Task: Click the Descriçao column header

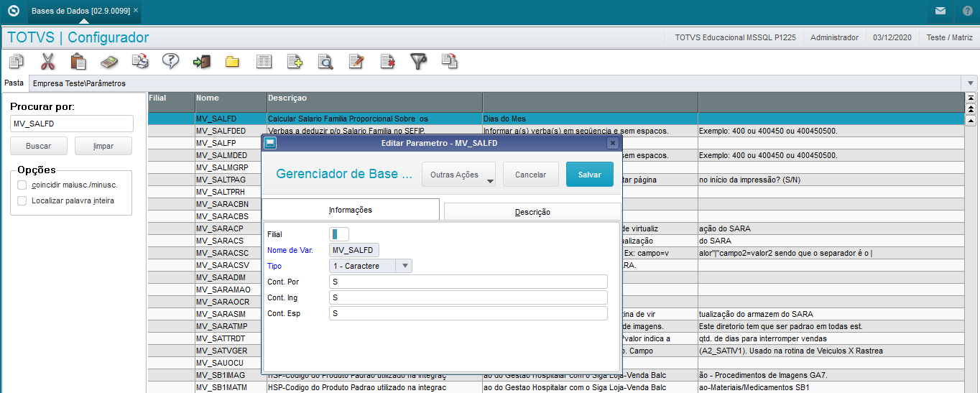Action: tap(374, 102)
